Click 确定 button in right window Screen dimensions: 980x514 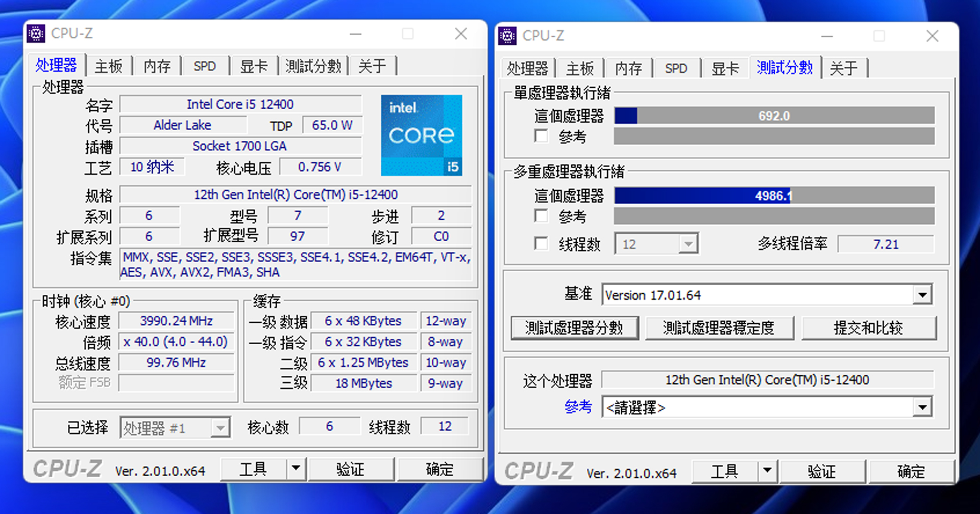pos(911,471)
